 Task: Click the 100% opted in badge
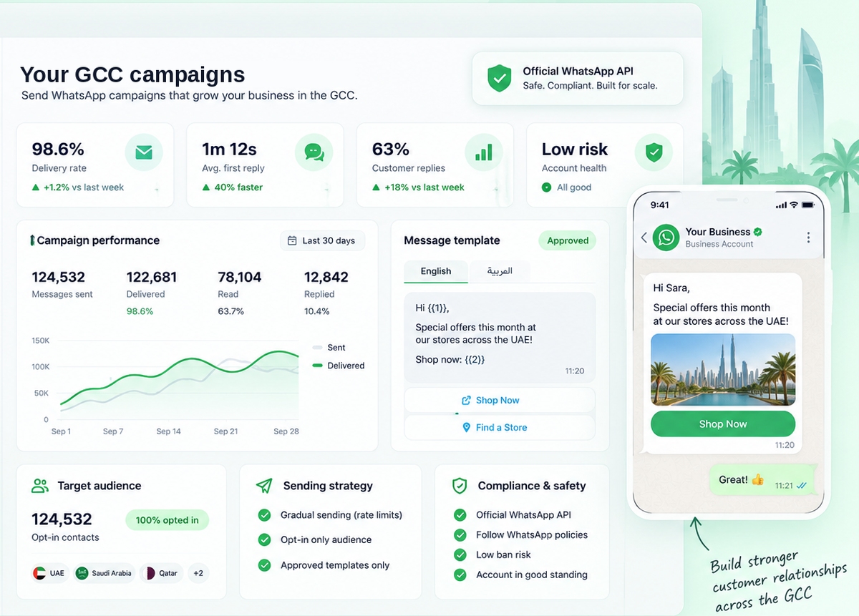[167, 520]
